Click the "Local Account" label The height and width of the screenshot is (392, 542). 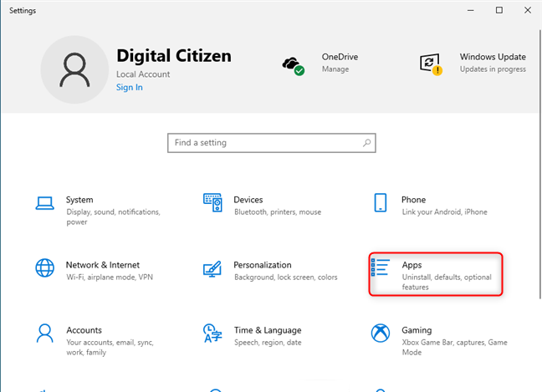[x=143, y=74]
